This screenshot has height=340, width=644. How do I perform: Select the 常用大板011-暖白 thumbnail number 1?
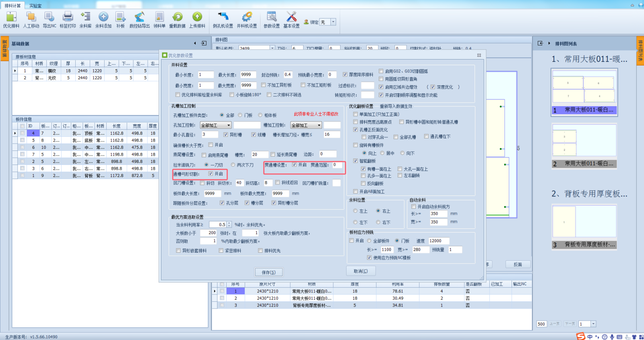tap(584, 92)
